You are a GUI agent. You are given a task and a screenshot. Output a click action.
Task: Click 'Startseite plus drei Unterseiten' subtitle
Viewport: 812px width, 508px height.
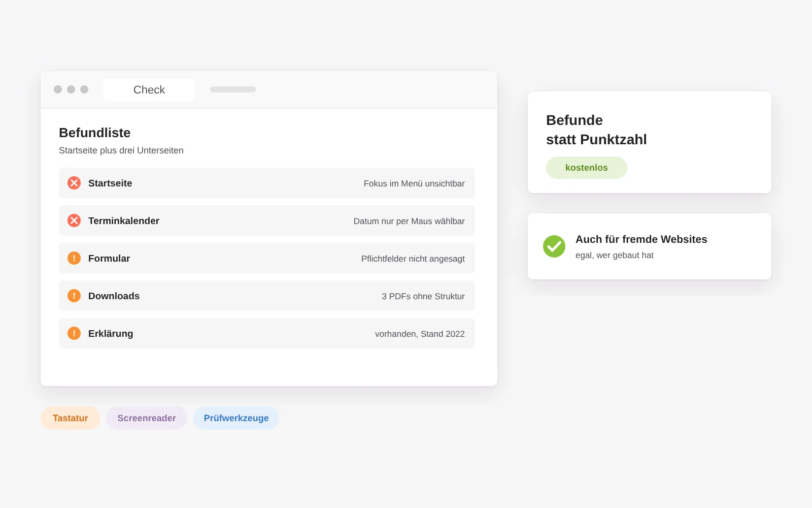coord(121,150)
